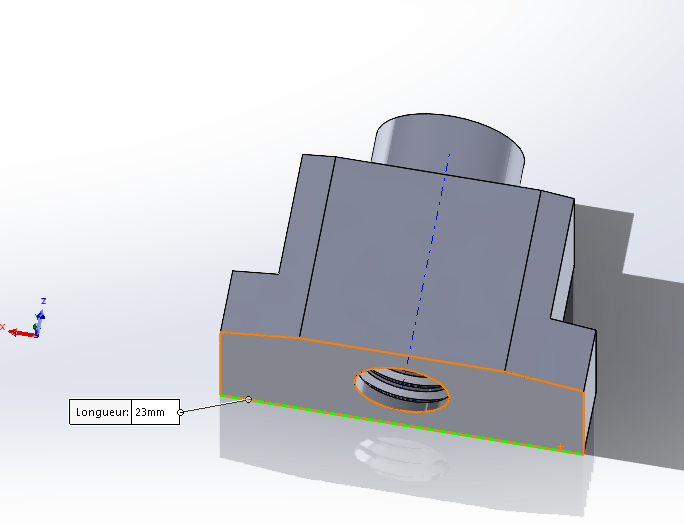The height and width of the screenshot is (525, 684).
Task: Click the Longueur label in the callout
Action: click(101, 412)
